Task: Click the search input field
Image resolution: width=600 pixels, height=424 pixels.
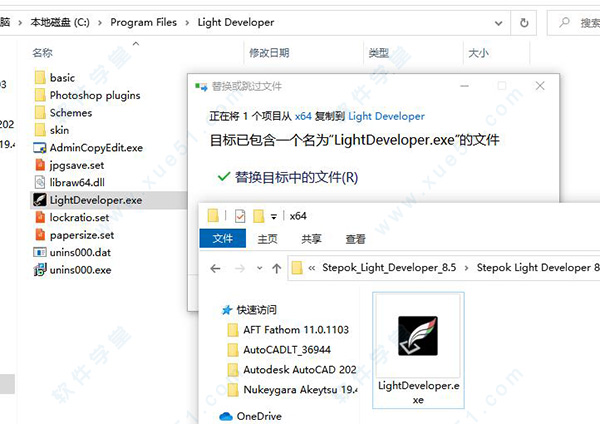Action: [x=574, y=23]
